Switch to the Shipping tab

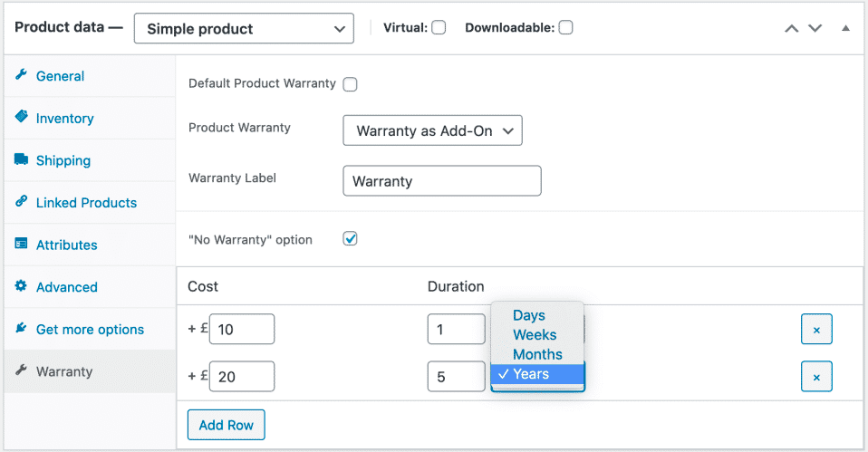click(x=90, y=160)
